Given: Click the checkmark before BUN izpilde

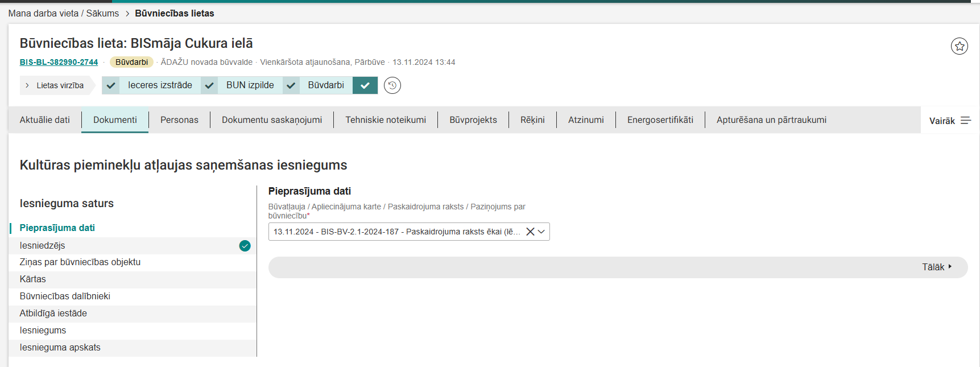Looking at the screenshot, I should pos(209,85).
